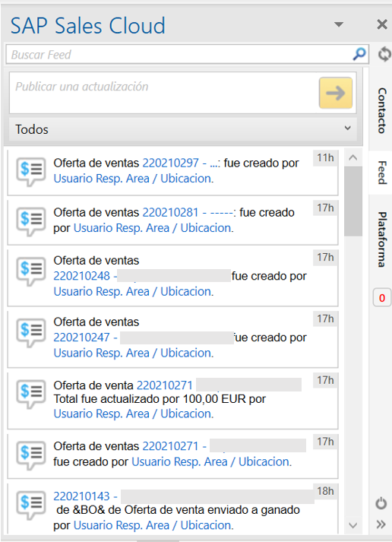Click the search magnifier icon in Buscar Feed
Viewport: 392px width, 542px height.
click(359, 54)
